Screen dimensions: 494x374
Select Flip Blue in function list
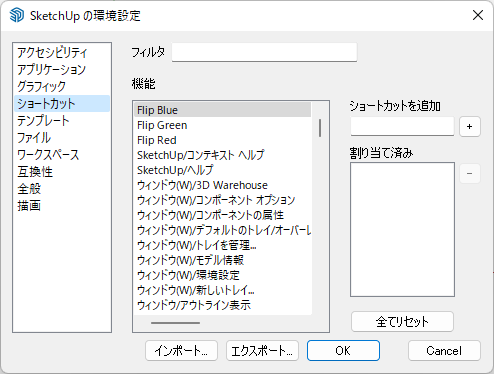click(222, 110)
